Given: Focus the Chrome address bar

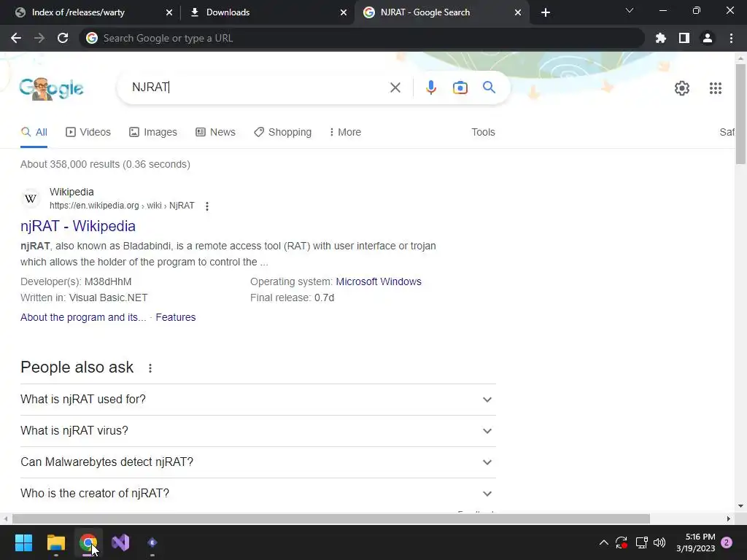Looking at the screenshot, I should click(362, 38).
